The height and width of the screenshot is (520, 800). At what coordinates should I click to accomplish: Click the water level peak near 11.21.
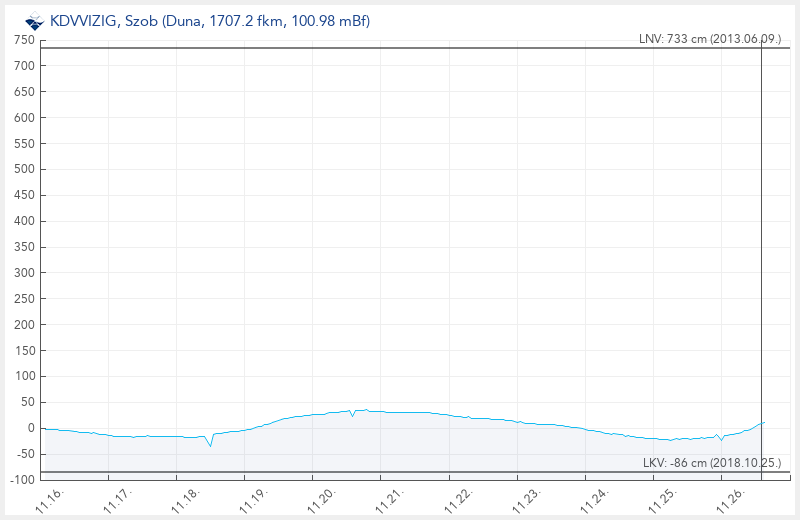(366, 410)
